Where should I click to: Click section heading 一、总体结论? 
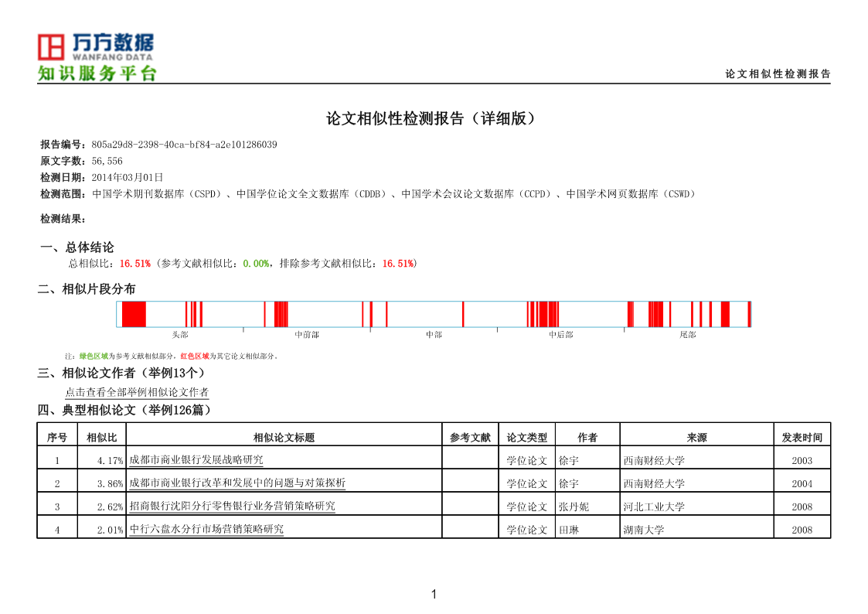click(x=77, y=247)
